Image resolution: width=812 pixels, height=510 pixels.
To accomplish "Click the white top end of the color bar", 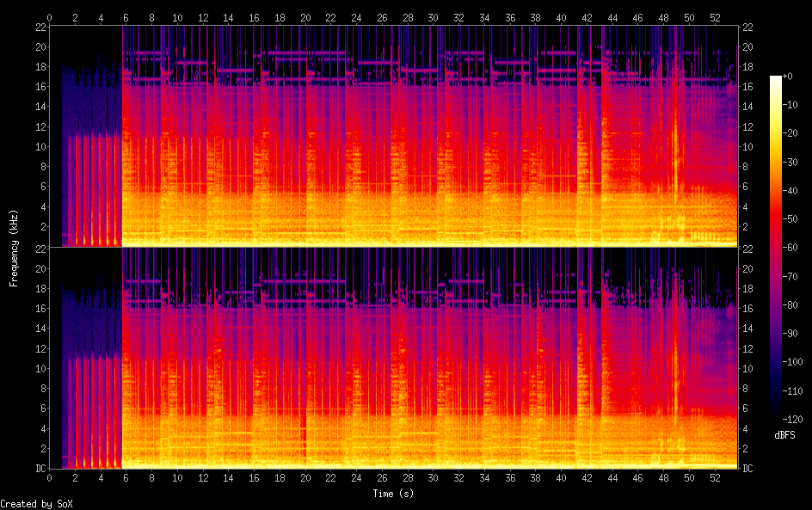I will (776, 79).
